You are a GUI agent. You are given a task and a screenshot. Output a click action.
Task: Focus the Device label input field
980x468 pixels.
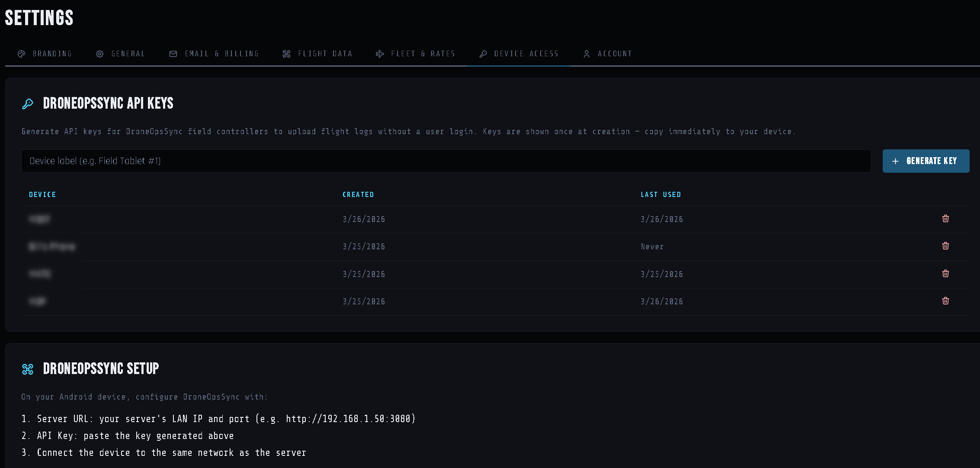(446, 161)
